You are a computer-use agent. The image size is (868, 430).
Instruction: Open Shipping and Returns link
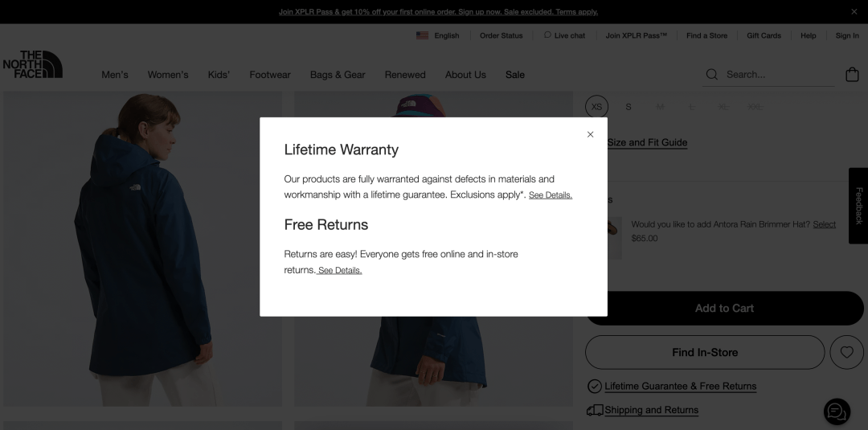tap(652, 410)
